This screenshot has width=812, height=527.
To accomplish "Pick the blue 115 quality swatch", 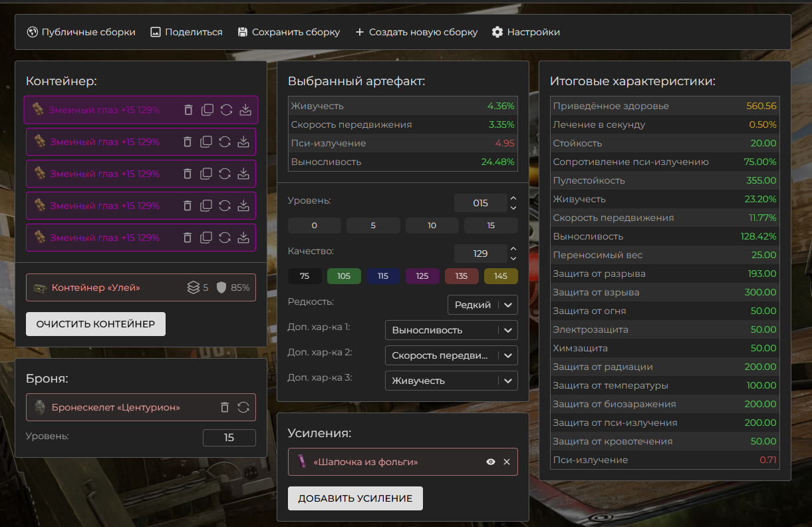I will (x=383, y=276).
